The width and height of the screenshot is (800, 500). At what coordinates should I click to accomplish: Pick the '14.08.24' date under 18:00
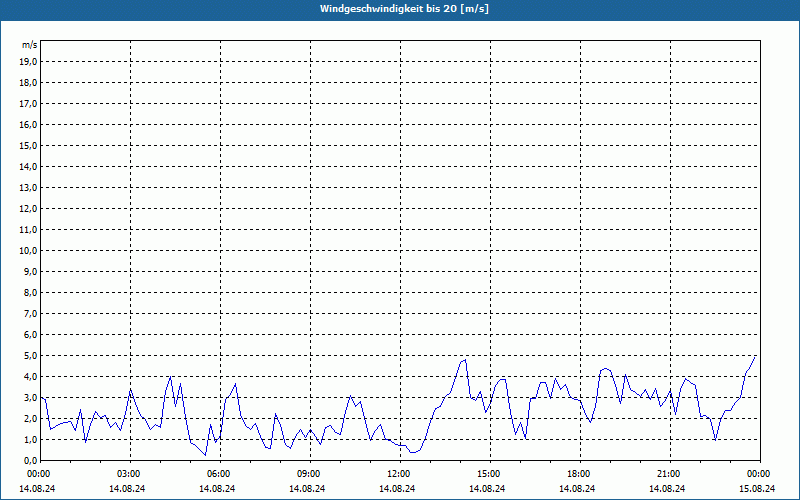pos(577,488)
